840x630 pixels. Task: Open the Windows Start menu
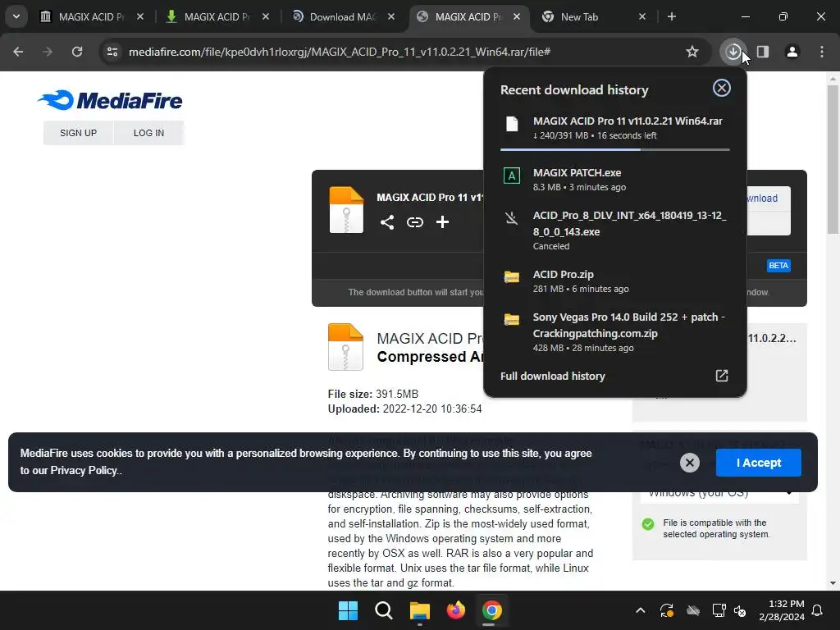pyautogui.click(x=348, y=610)
